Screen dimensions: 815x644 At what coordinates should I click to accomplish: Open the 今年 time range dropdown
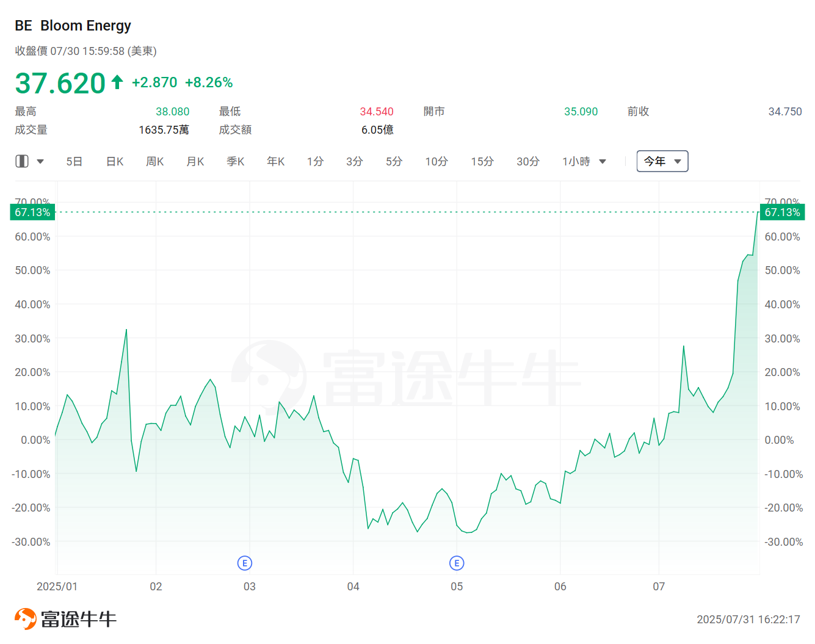point(662,161)
